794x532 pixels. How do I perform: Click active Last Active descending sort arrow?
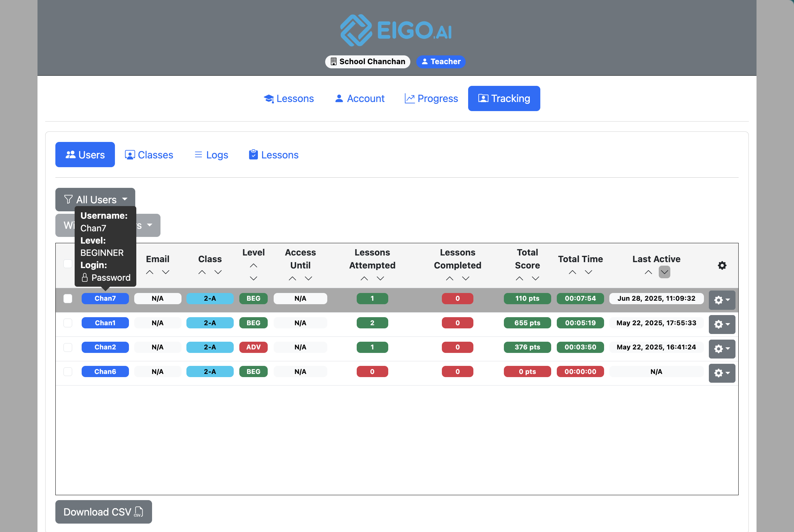[x=664, y=272]
